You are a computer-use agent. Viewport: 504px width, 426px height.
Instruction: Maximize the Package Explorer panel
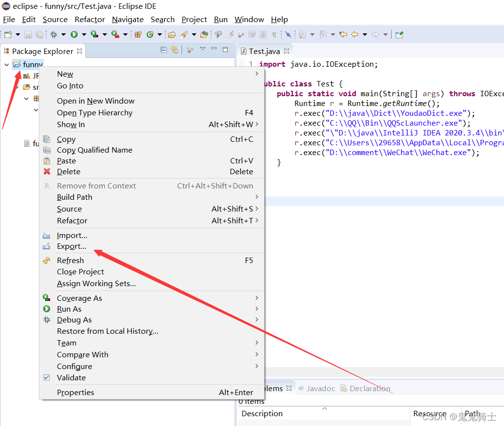225,50
